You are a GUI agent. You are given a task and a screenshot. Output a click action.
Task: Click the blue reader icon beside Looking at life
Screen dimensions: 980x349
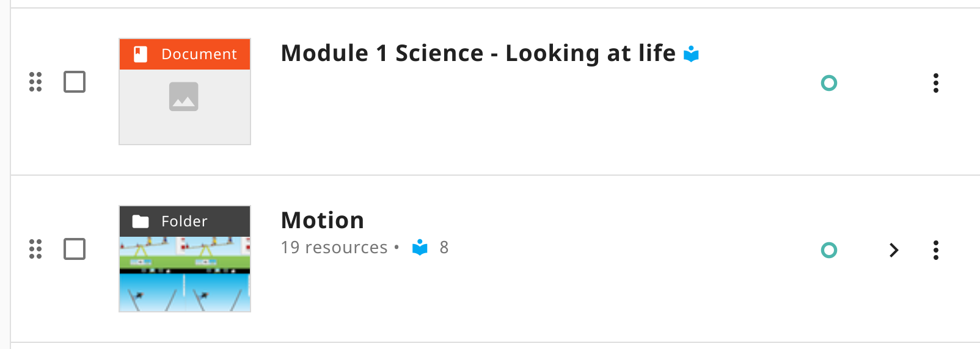pyautogui.click(x=691, y=54)
